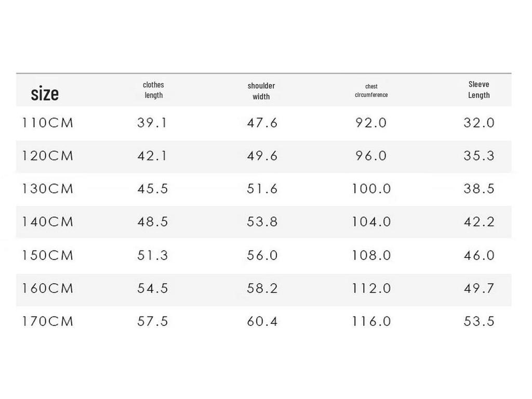Click the "chest circumference" header label
The width and height of the screenshot is (532, 399).
[371, 90]
